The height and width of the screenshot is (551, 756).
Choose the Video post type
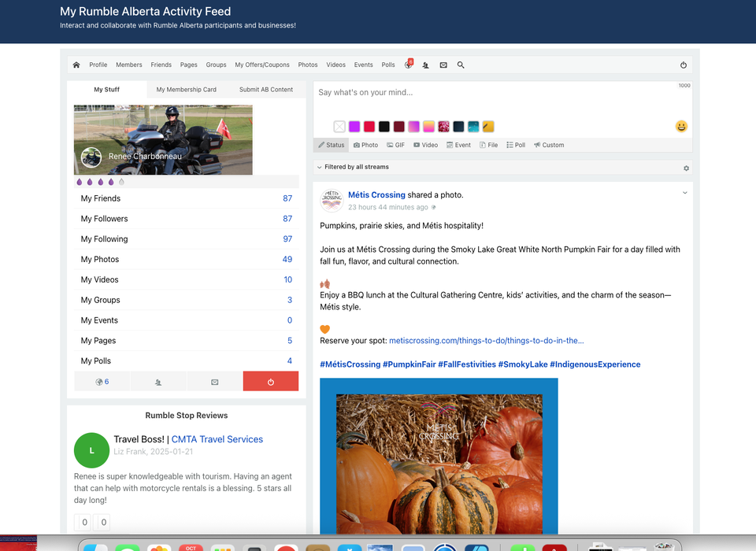pyautogui.click(x=425, y=145)
